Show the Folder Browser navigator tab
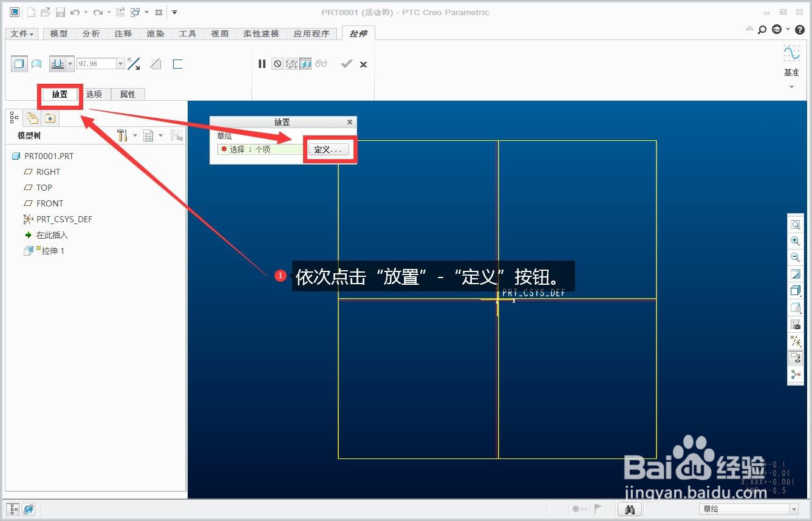The image size is (812, 521). pos(32,118)
